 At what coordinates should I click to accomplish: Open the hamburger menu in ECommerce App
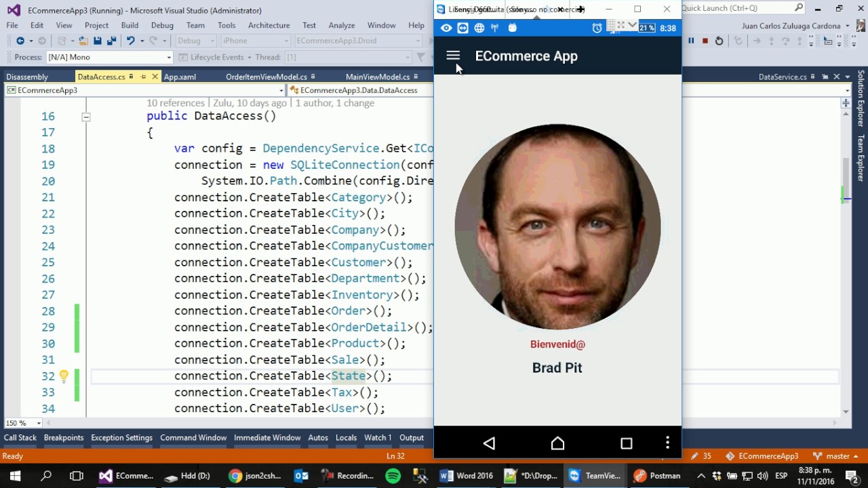[453, 56]
